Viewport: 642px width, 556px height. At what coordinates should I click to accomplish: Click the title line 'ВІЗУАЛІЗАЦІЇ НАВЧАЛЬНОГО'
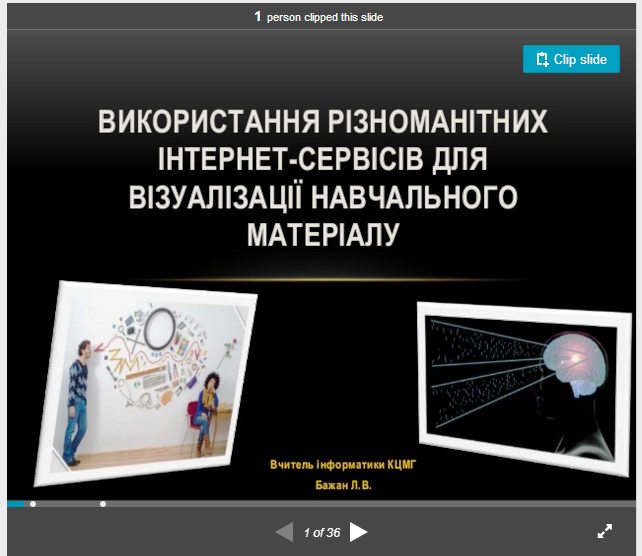pos(323,197)
